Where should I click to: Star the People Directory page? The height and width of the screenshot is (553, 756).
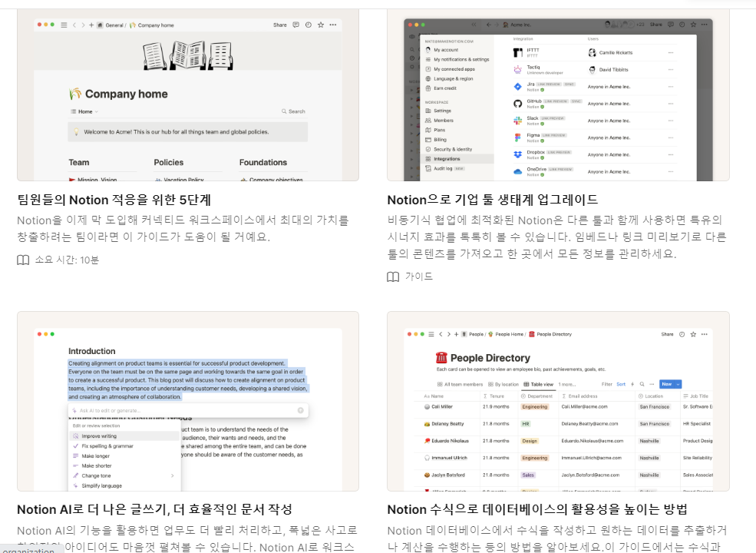(x=692, y=334)
